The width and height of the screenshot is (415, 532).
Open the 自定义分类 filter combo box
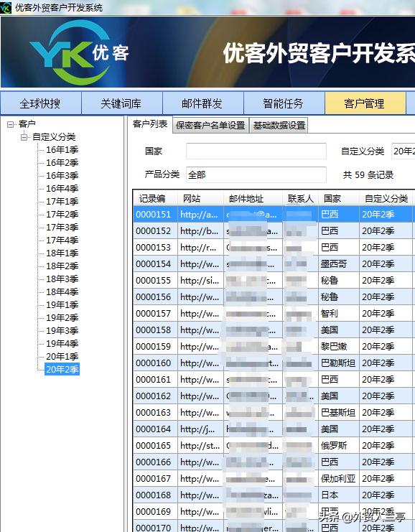[x=403, y=151]
